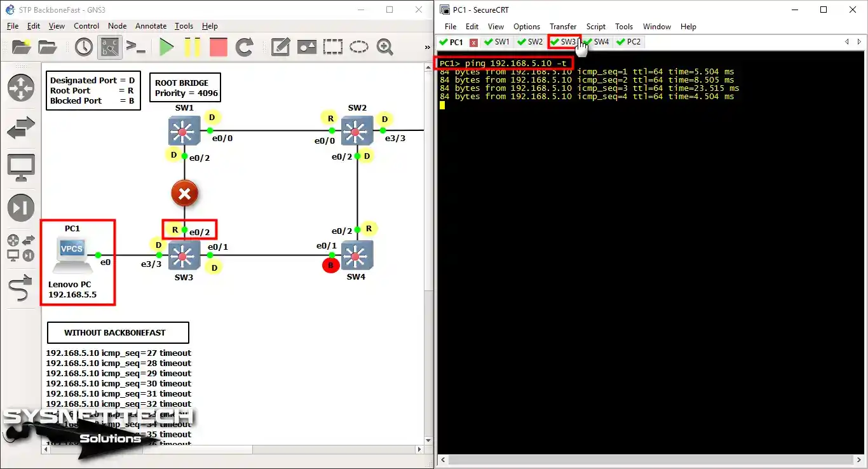Open the GNS3 View menu
Screen dimensions: 868x469
point(57,26)
